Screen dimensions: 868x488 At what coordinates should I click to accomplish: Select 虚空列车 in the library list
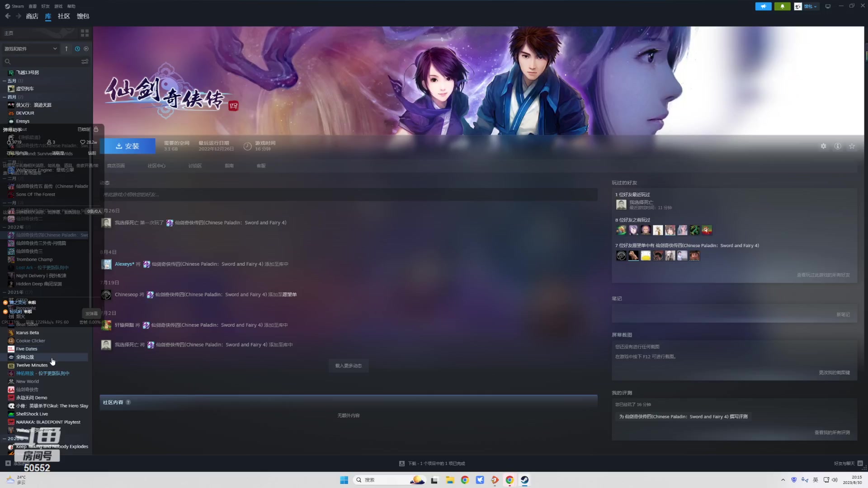25,89
